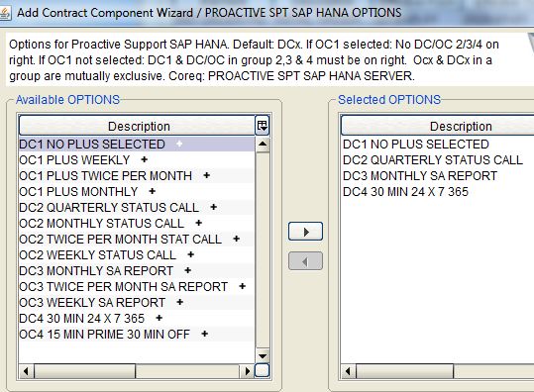Click plus mark beside OC4 15 MIN PRIME

point(204,334)
